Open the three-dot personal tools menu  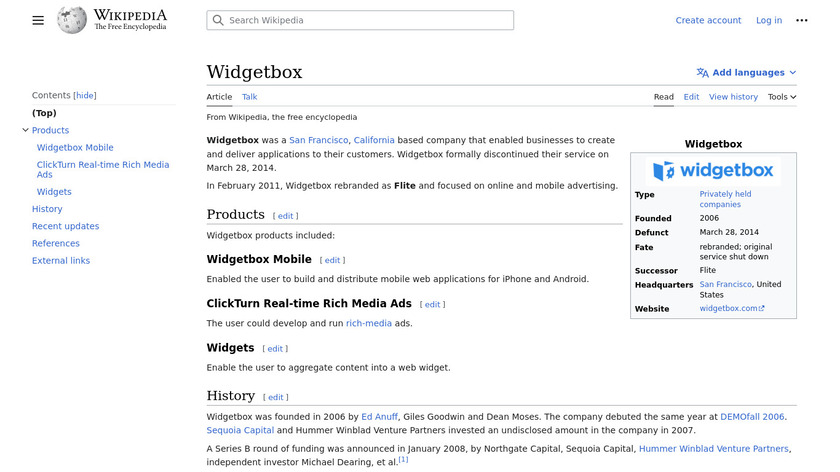click(801, 20)
